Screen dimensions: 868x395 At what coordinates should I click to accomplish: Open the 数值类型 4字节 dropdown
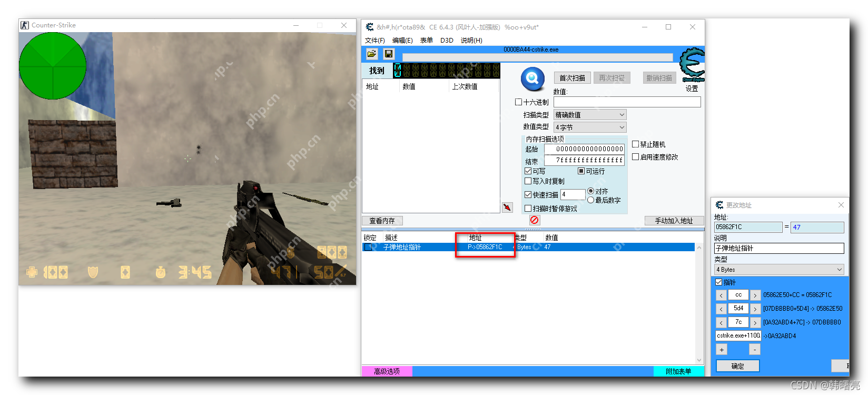[590, 127]
